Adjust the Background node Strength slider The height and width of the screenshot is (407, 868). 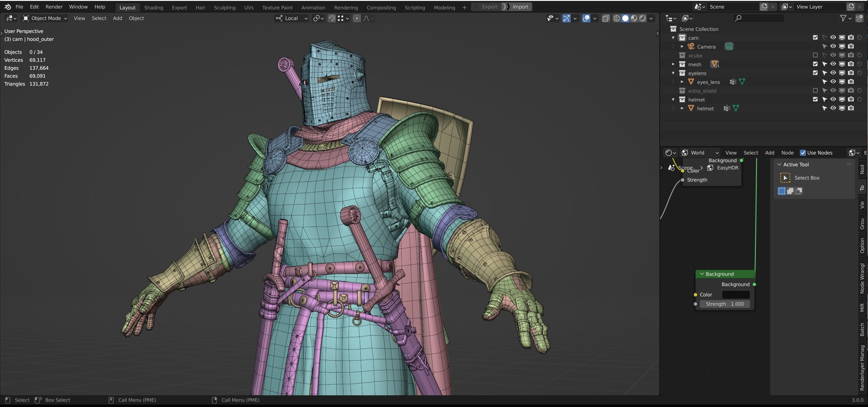(x=725, y=304)
